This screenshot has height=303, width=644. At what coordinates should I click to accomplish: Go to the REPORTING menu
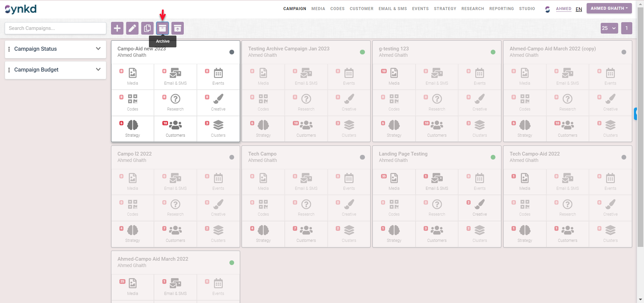point(501,9)
